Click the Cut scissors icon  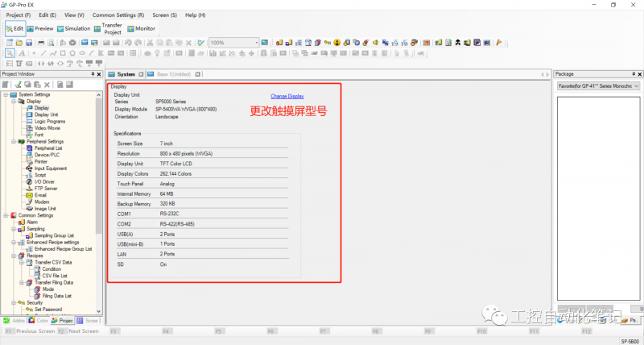point(150,43)
